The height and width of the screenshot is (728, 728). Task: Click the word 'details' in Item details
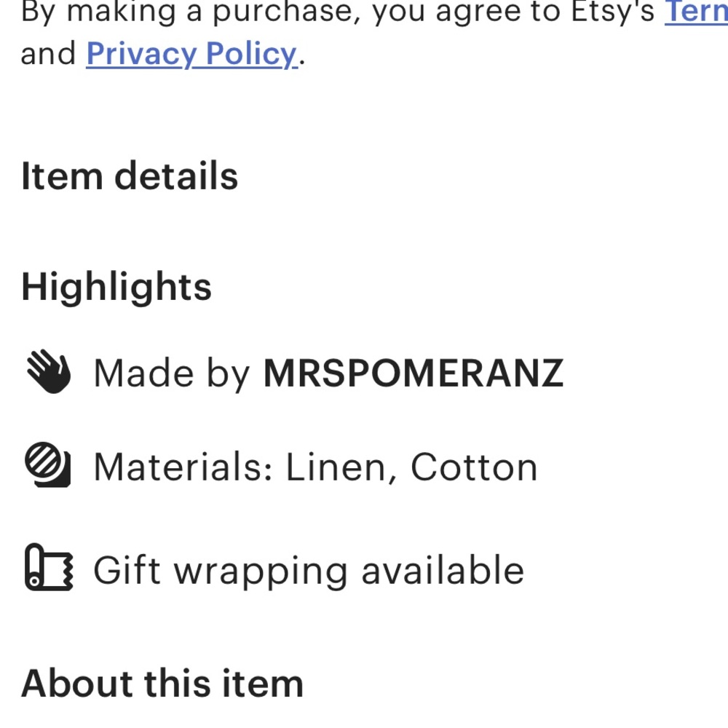coord(176,176)
